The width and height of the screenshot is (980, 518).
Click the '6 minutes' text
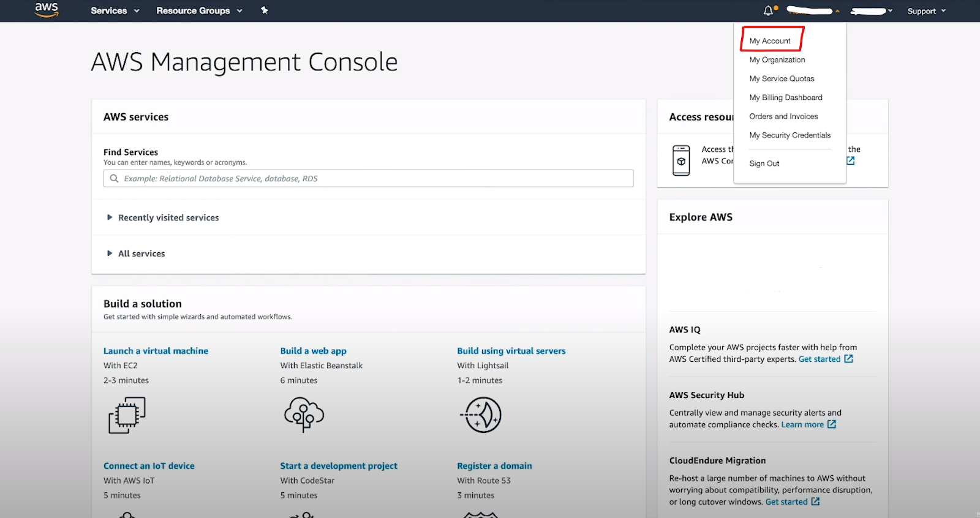(x=299, y=380)
